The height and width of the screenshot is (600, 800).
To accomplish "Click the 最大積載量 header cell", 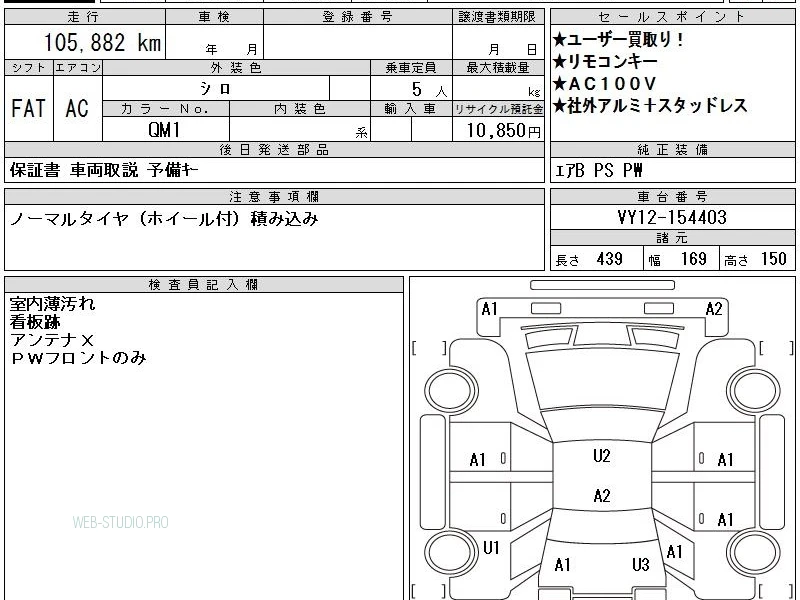I will coord(498,68).
